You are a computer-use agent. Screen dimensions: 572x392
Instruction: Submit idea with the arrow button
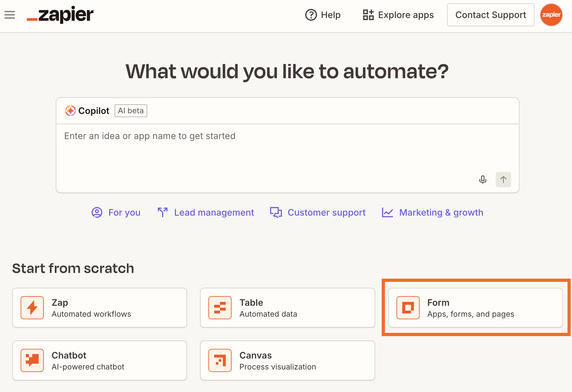point(503,180)
